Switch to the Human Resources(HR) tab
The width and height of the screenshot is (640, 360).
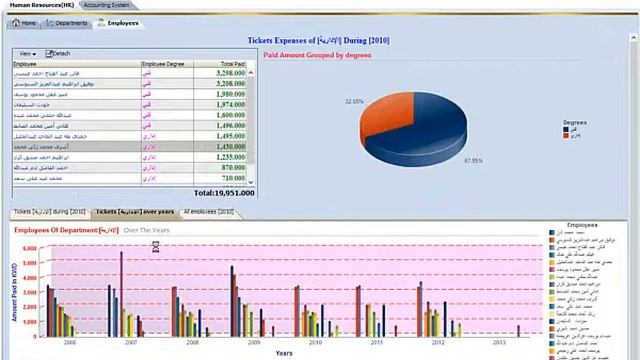(x=42, y=5)
